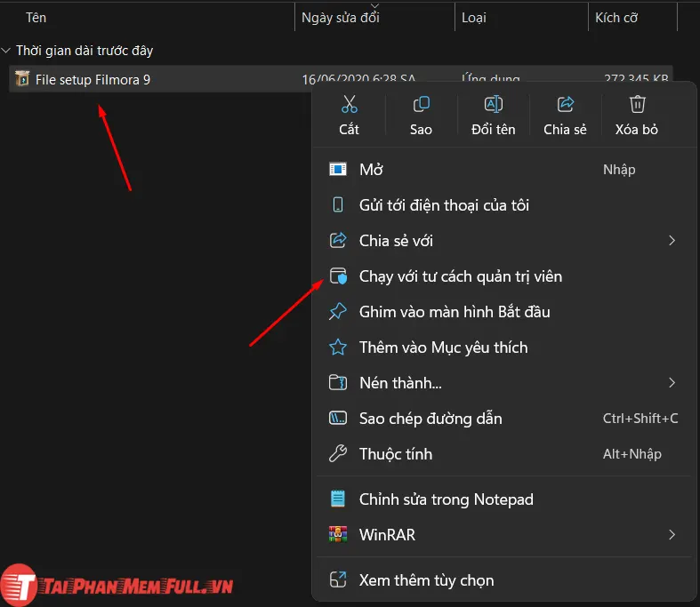Screen dimensions: 700x607
Task: Select Thêm vào Mục yêu thích
Action: coord(503,347)
